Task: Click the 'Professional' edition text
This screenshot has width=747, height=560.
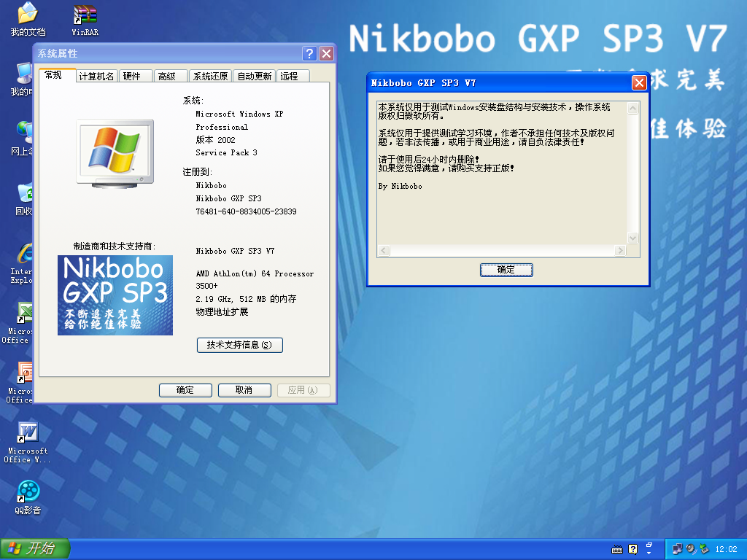Action: point(222,127)
